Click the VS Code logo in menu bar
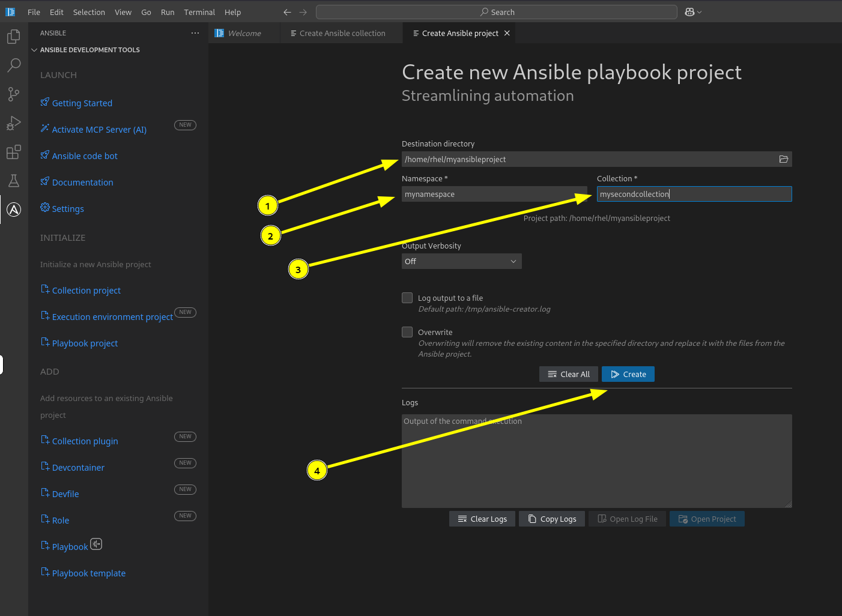Screen dimensions: 842x616 click(x=10, y=12)
